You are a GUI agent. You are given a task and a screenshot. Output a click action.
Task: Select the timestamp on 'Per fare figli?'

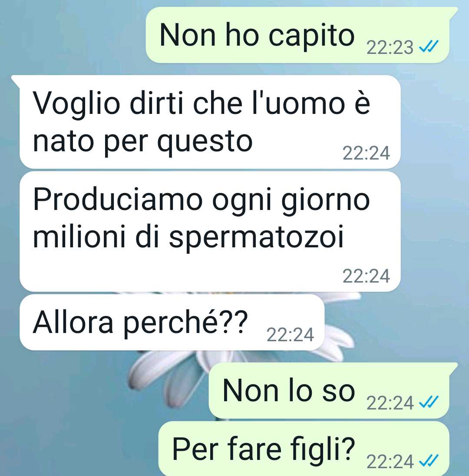click(x=390, y=462)
